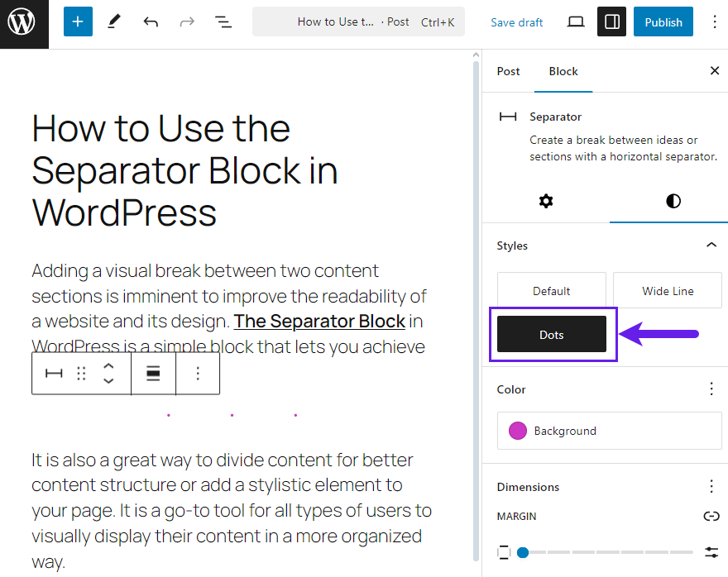Click the paragraph starting 'It is also a great way'

(x=231, y=510)
